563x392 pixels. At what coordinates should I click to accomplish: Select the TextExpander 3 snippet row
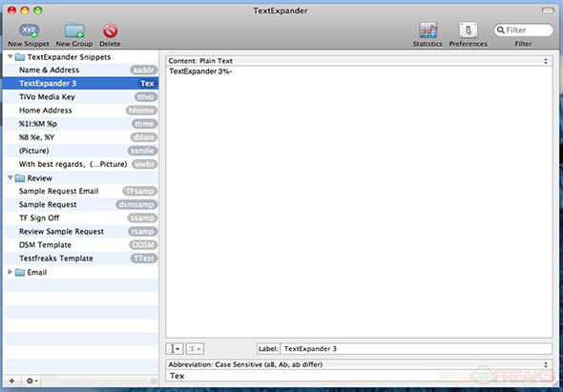(80, 83)
